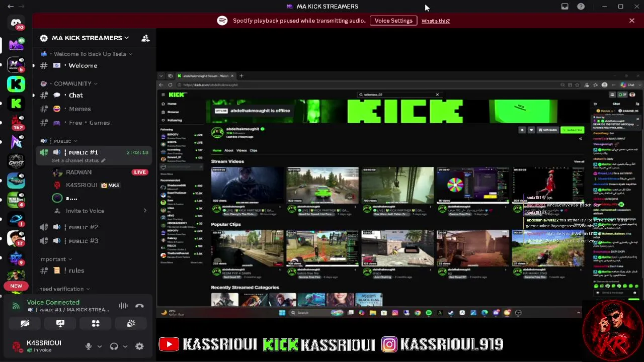Viewport: 644px width, 362px height.
Task: Open a new tab in streamed browser
Action: tap(242, 76)
